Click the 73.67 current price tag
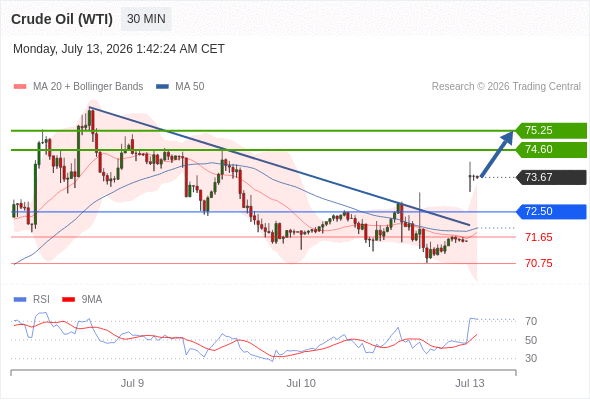The width and height of the screenshot is (590, 400). point(551,177)
